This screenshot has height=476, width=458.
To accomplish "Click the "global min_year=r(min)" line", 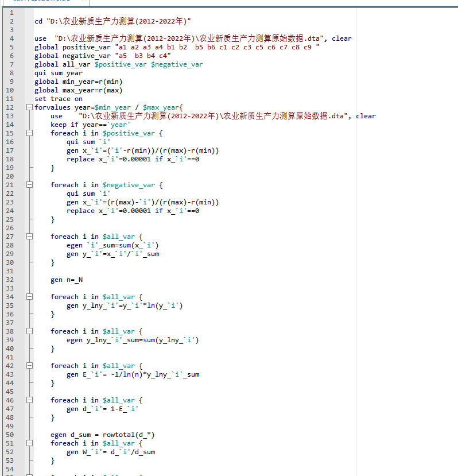I will (x=78, y=82).
